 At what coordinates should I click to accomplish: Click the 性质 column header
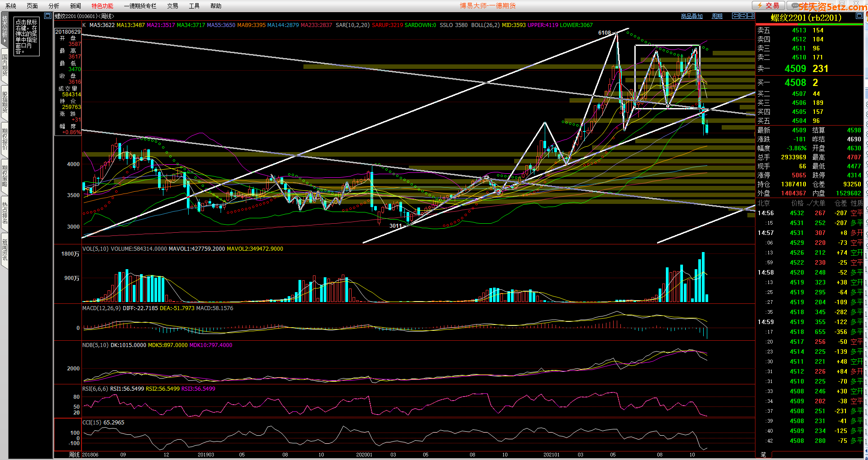857,203
